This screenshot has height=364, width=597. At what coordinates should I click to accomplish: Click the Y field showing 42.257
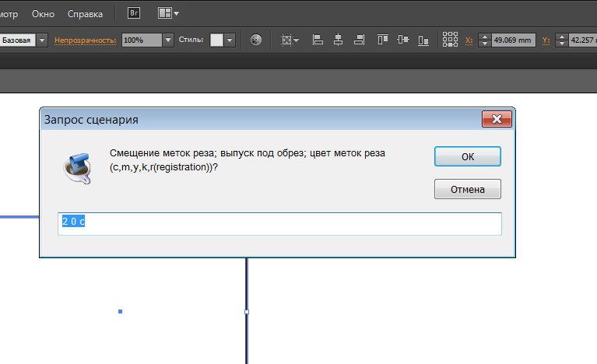coord(583,40)
